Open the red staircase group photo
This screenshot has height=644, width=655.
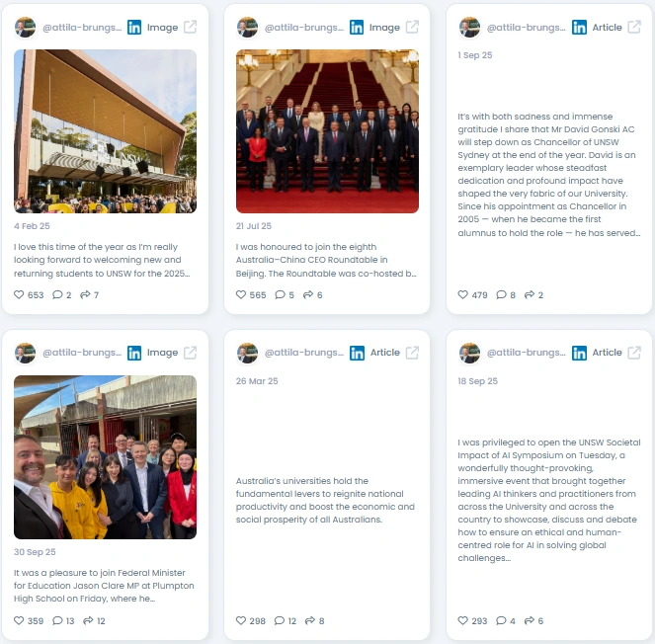tap(327, 131)
